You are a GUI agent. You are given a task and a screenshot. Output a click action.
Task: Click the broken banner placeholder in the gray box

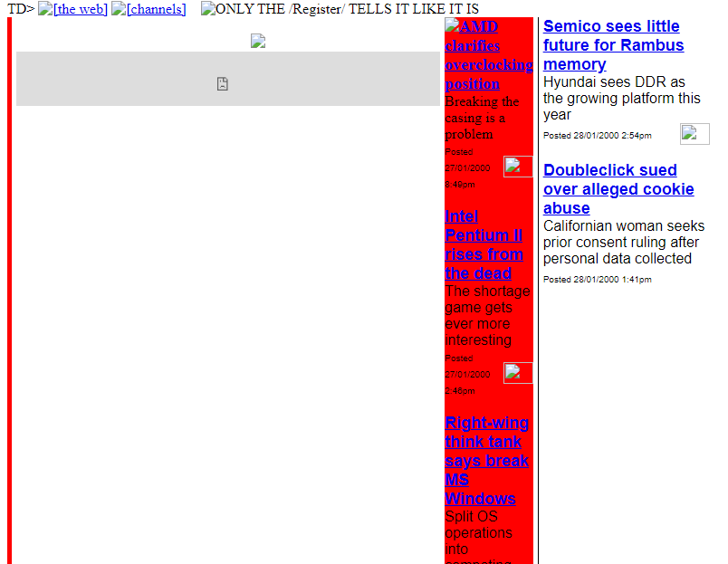[223, 83]
